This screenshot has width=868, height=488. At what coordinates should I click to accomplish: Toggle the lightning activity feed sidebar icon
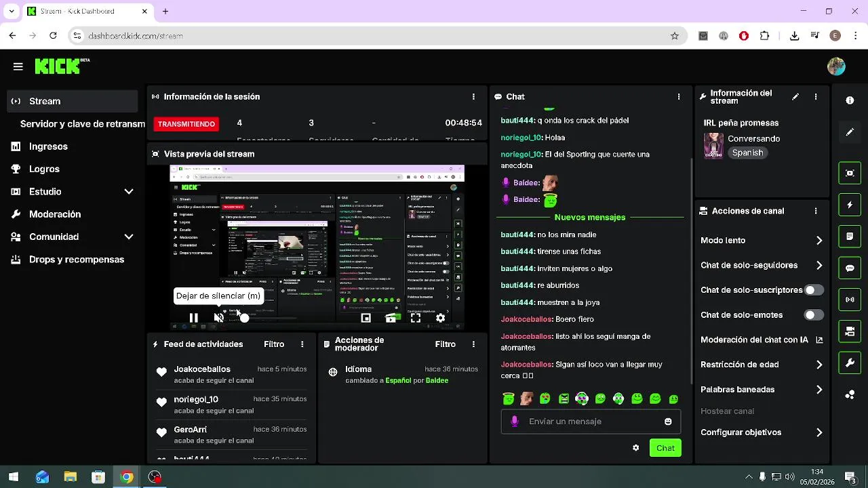coord(850,205)
